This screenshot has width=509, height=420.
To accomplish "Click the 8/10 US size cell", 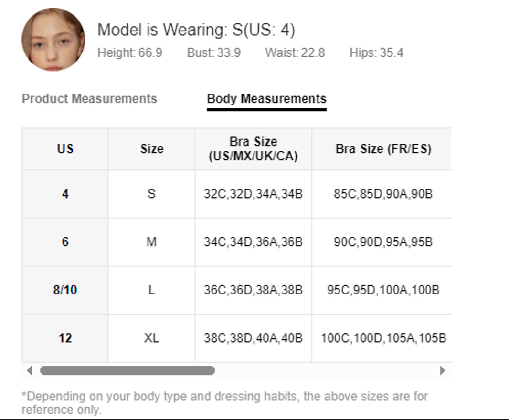I will pos(65,290).
